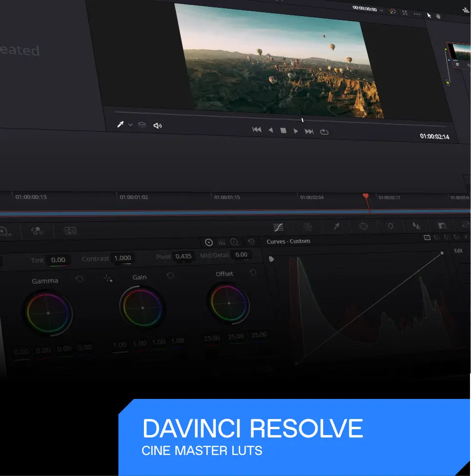Select the hand pan tool in the node editor
The image size is (471, 476).
coord(438,16)
